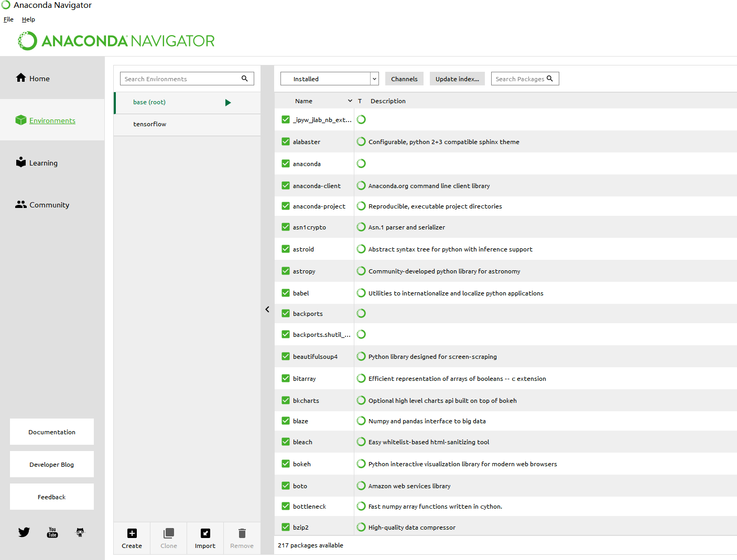Click the type circle icon for bzip2

point(361,527)
